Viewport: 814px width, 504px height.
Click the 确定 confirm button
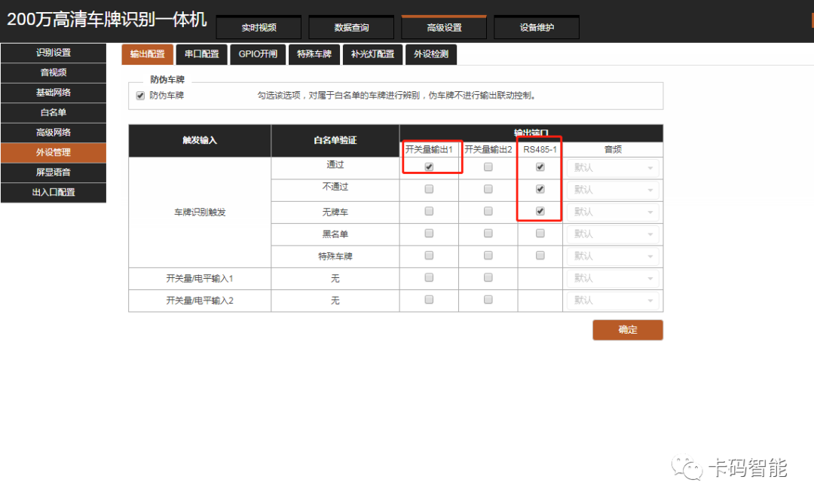tap(628, 330)
